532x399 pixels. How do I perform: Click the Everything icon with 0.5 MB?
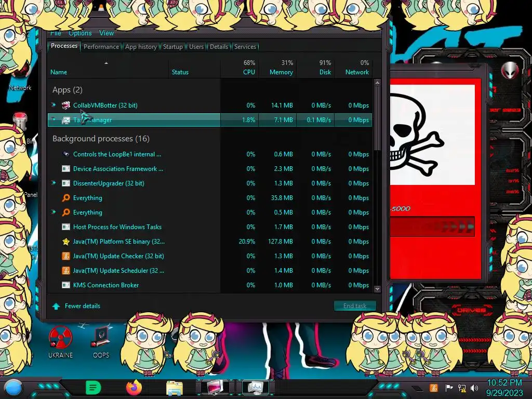[66, 212]
